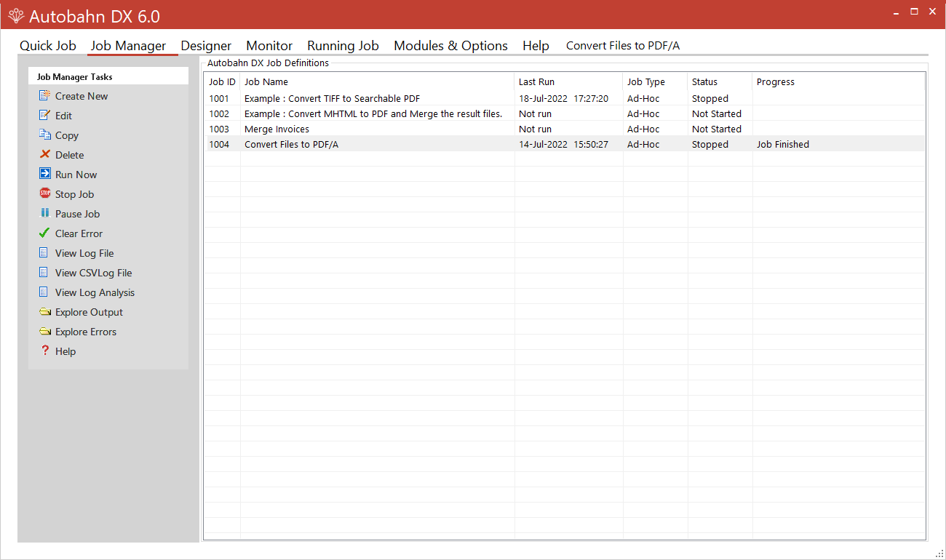Screen dimensions: 946x560
Task: Open the Modules & Options tab
Action: (450, 45)
